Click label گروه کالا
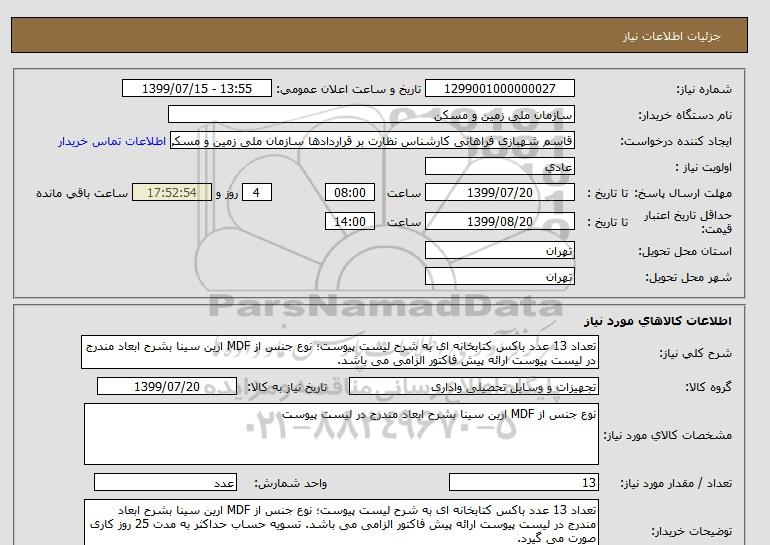The width and height of the screenshot is (770, 545). (x=709, y=387)
